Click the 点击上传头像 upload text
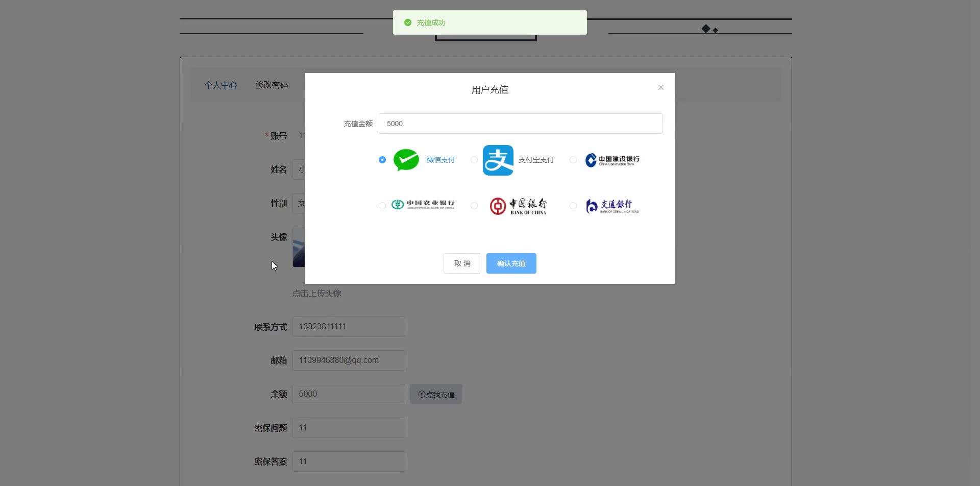The width and height of the screenshot is (980, 486). tap(317, 294)
